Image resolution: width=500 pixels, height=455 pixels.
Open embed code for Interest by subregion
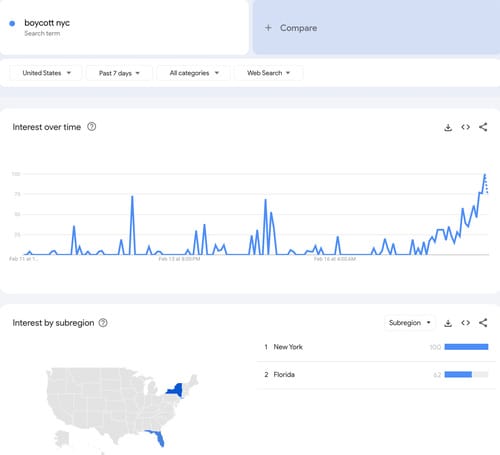(466, 323)
